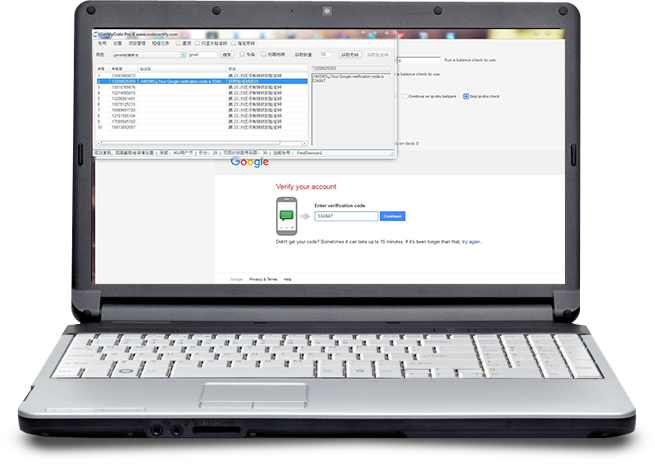Viewport: 655px width, 464px height.
Task: Click the search button beside the gmail field
Action: point(227,55)
